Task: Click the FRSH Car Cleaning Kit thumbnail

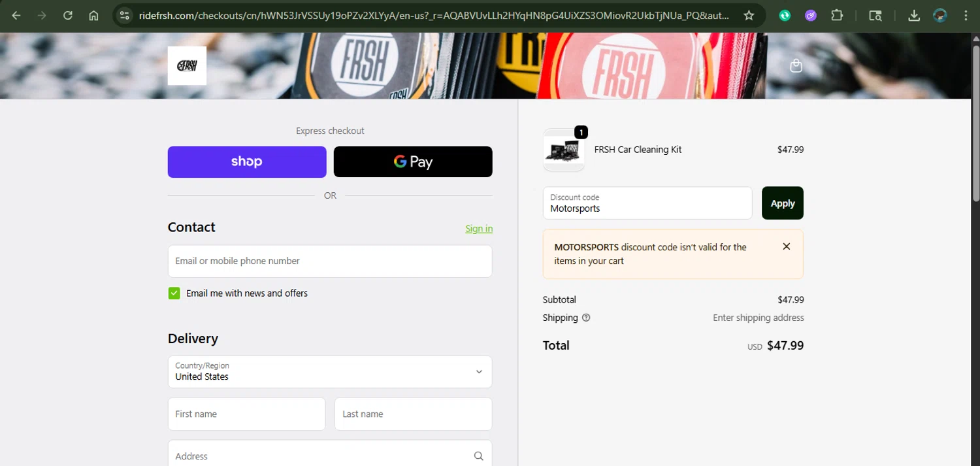Action: click(564, 150)
